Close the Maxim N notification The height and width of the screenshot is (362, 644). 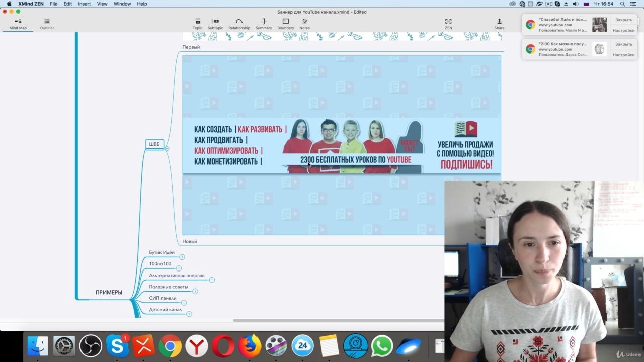coord(624,20)
